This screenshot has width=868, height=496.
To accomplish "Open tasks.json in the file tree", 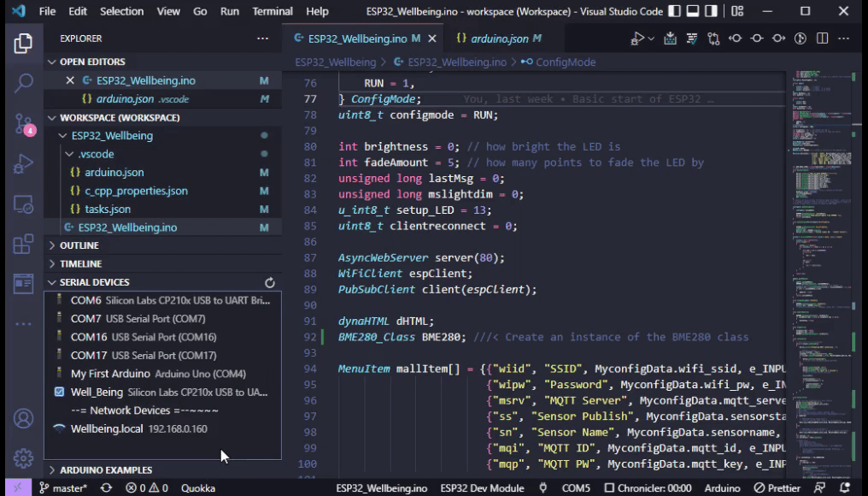I will [x=108, y=209].
